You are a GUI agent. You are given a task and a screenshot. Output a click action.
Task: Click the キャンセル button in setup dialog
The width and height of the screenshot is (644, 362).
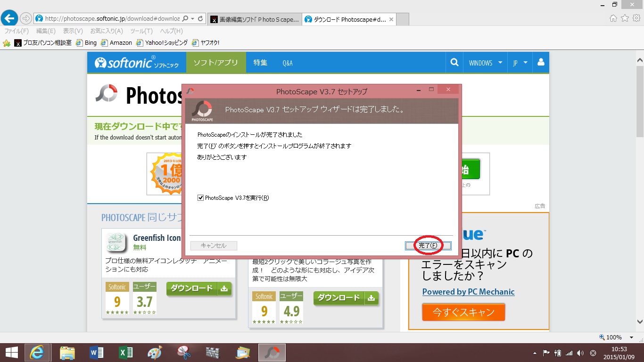coord(214,246)
